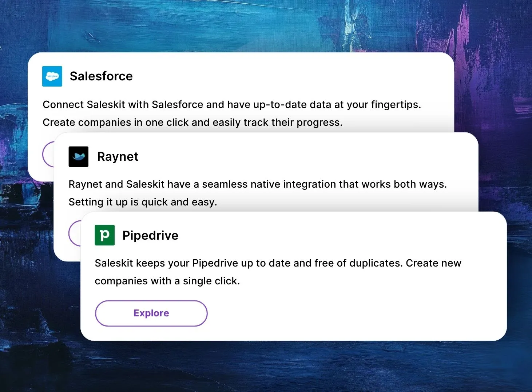Open Explore button on Pipedrive card
This screenshot has height=392, width=532.
[x=151, y=313]
